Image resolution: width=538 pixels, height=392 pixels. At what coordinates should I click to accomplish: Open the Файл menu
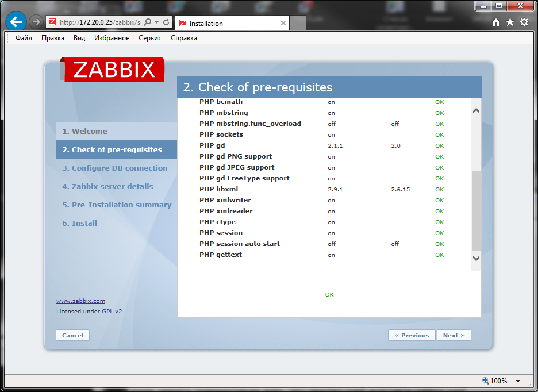(24, 38)
